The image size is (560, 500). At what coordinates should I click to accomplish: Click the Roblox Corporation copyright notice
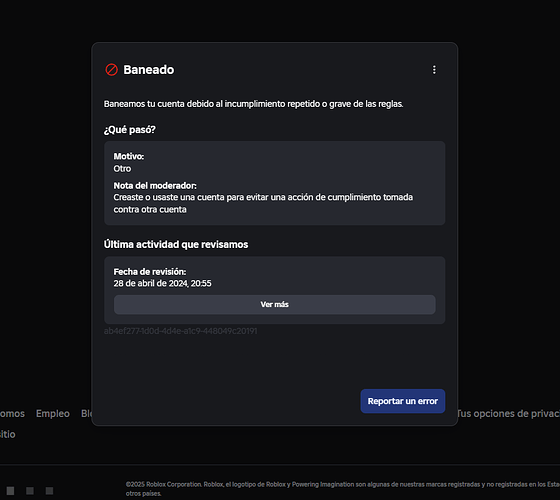(x=342, y=489)
